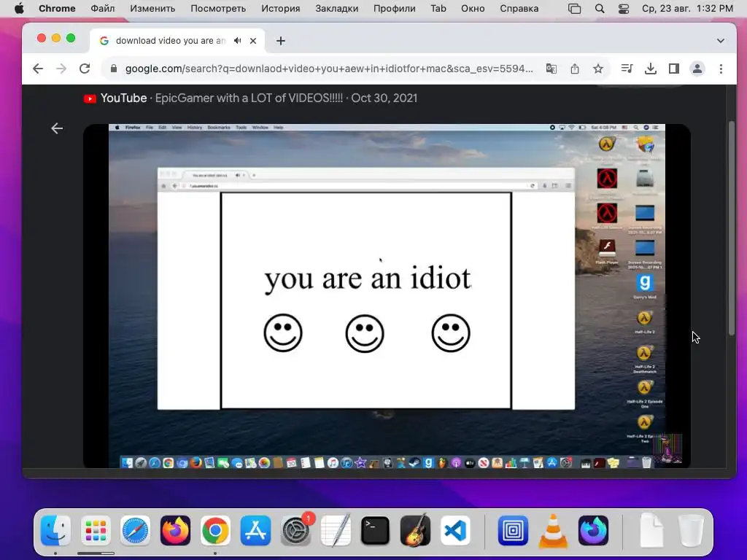This screenshot has width=747, height=560.
Task: Open the YouTube source link above the video
Action: [x=250, y=98]
